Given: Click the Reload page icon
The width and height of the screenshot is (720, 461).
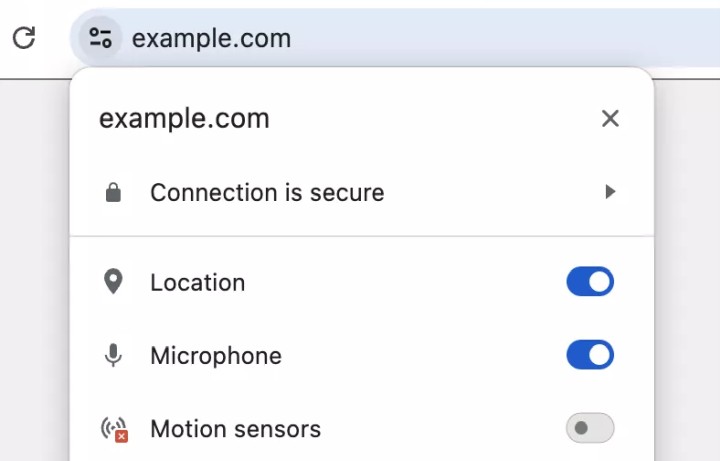Looking at the screenshot, I should [x=23, y=39].
